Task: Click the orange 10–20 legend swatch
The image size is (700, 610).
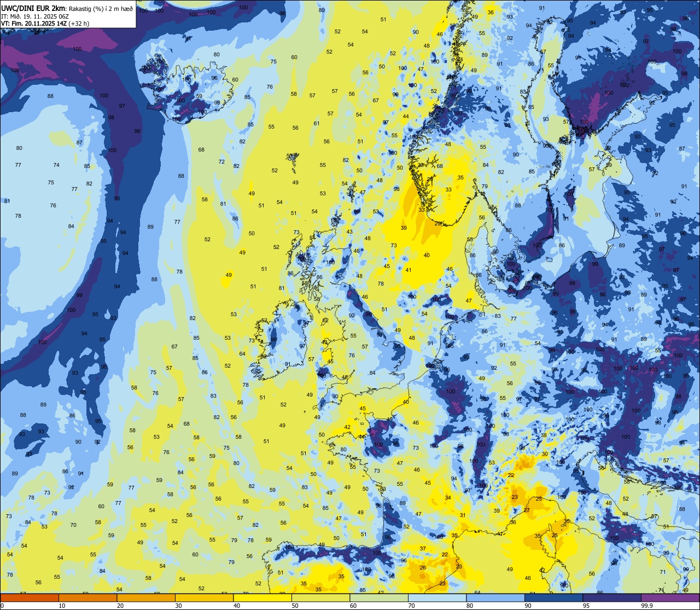Action: tap(87, 597)
